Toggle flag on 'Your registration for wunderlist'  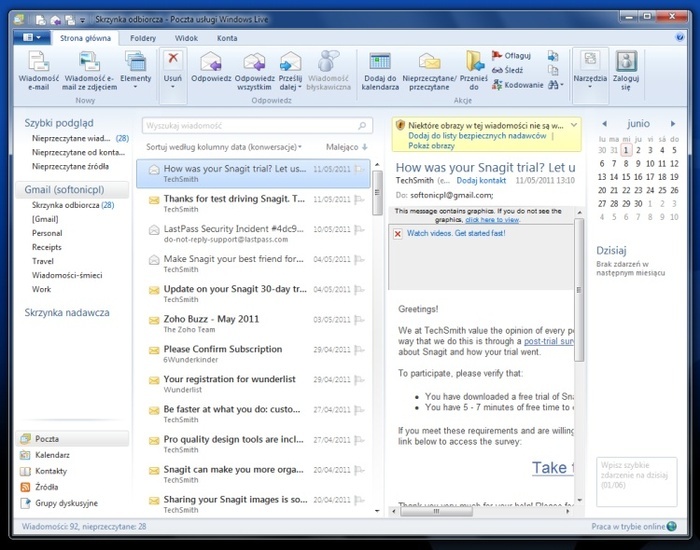(x=359, y=380)
